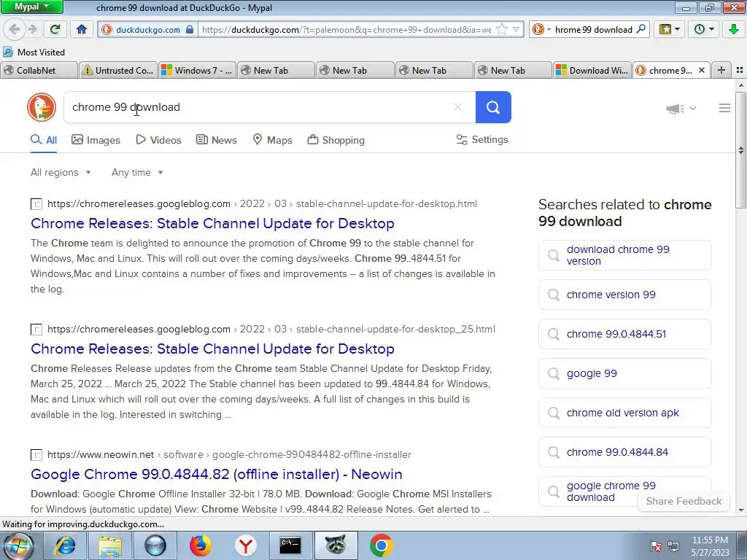Click the toolbar search magnifier icon
747x560 pixels.
click(640, 29)
